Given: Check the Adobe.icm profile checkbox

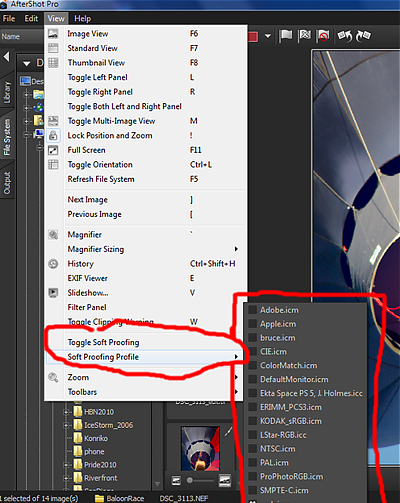Looking at the screenshot, I should click(x=253, y=310).
